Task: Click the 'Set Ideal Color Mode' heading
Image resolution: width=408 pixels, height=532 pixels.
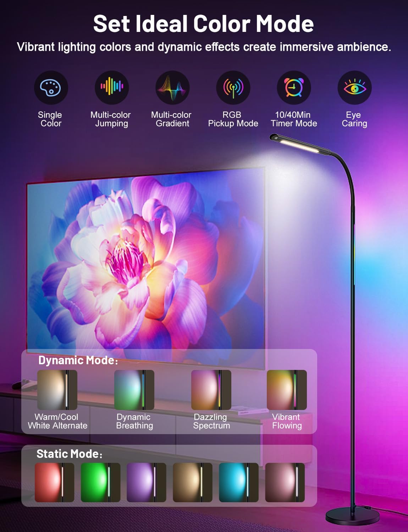Action: tap(204, 24)
